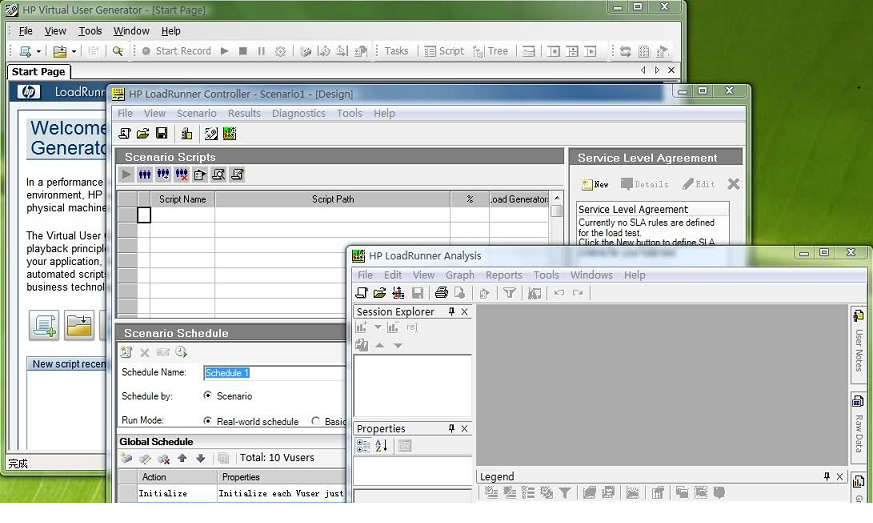Open the VuGen Tools menu

(90, 31)
